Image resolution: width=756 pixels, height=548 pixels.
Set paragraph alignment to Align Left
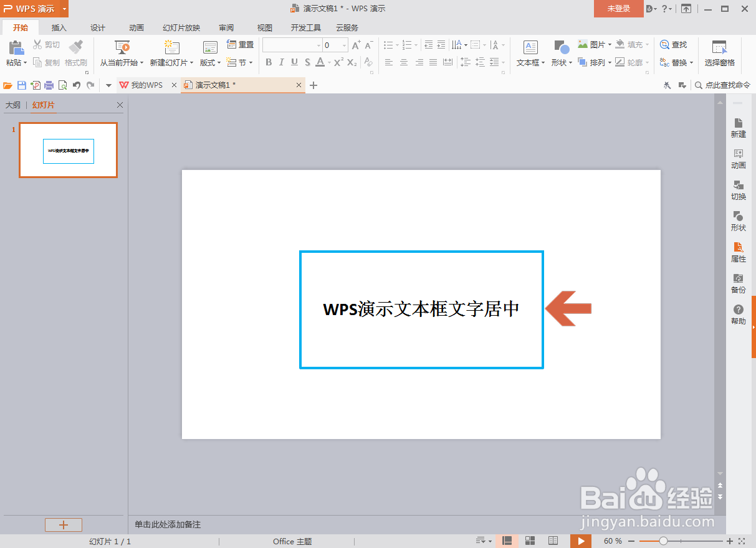pyautogui.click(x=389, y=62)
